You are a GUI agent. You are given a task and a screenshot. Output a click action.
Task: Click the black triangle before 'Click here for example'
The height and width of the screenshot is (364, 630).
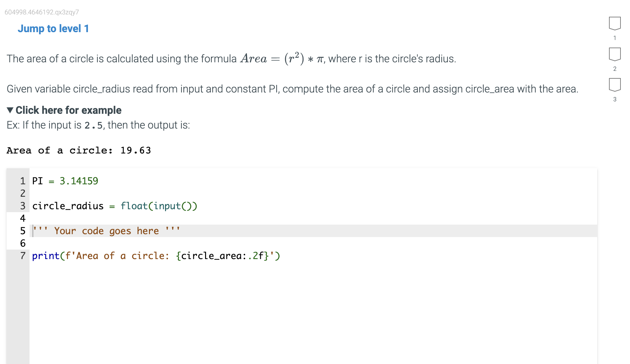10,110
